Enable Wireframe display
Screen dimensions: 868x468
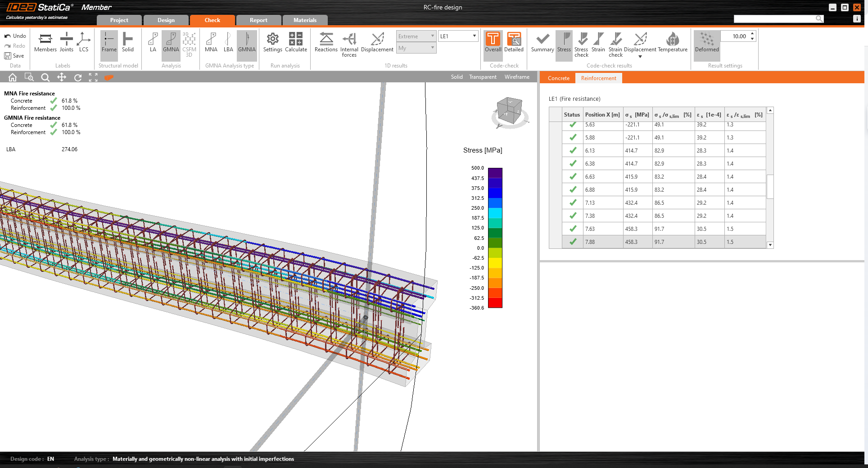click(516, 76)
